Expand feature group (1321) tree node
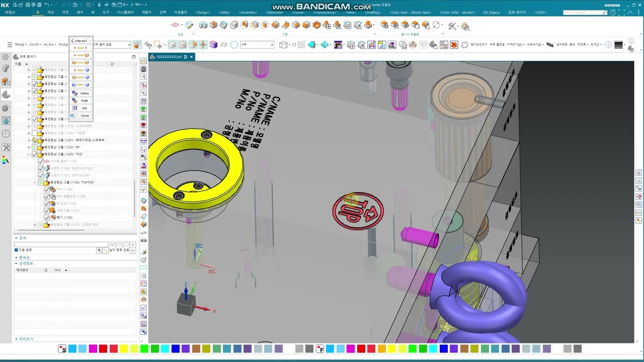644x362 pixels. click(x=29, y=140)
